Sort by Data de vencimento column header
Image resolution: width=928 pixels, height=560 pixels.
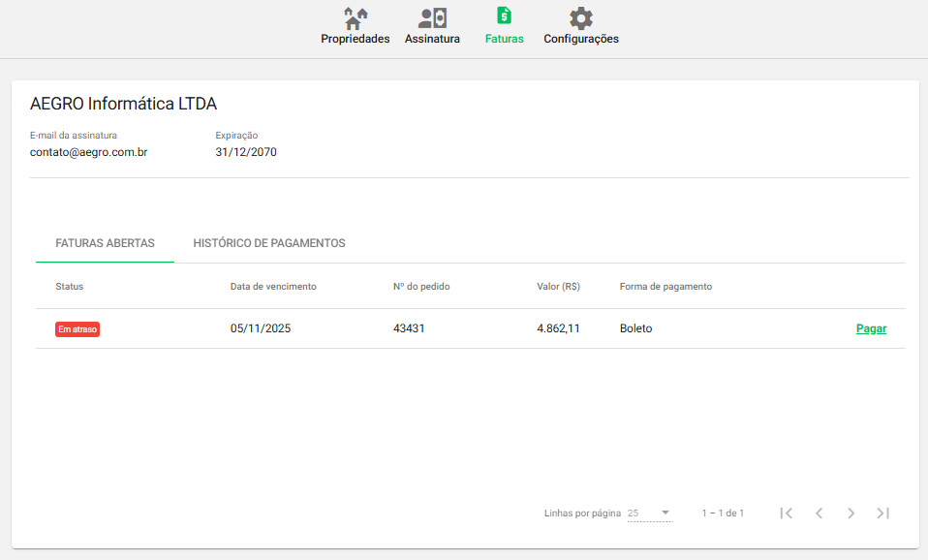click(273, 287)
